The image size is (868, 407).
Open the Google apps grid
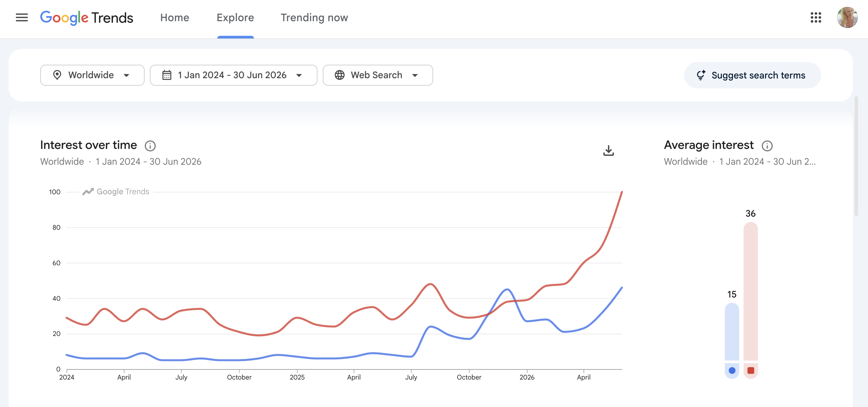[816, 18]
